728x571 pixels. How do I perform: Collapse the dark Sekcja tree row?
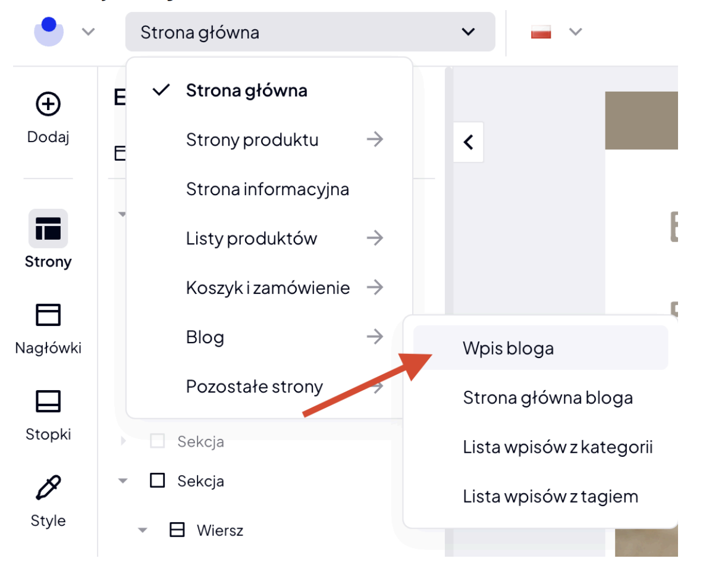(123, 481)
